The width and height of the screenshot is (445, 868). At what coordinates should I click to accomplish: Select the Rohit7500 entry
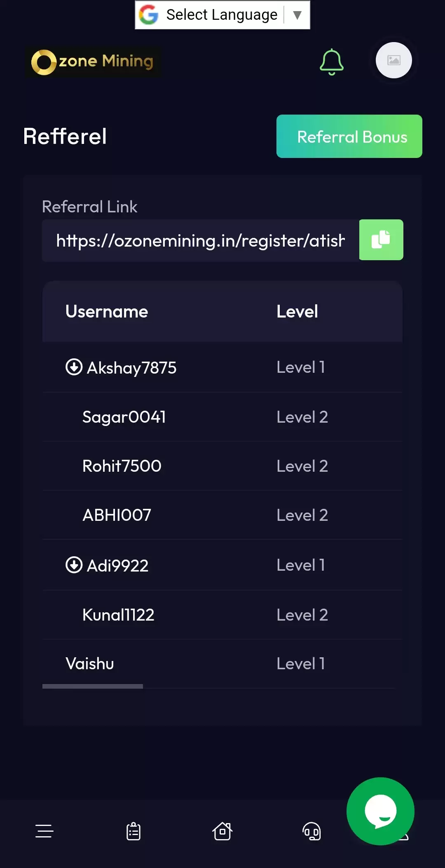pos(122,466)
